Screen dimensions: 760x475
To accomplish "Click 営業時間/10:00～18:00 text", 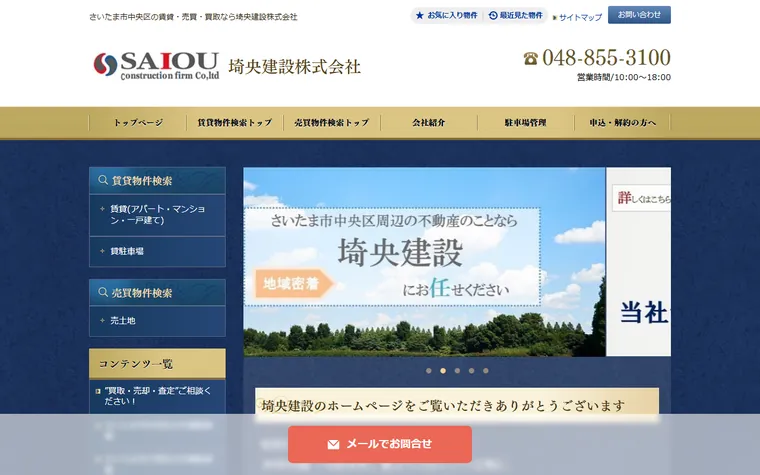I will tap(624, 78).
